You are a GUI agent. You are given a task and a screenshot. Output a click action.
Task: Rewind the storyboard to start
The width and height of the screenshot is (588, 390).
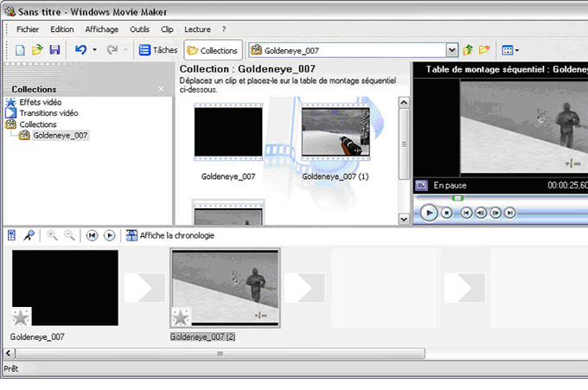tap(92, 235)
